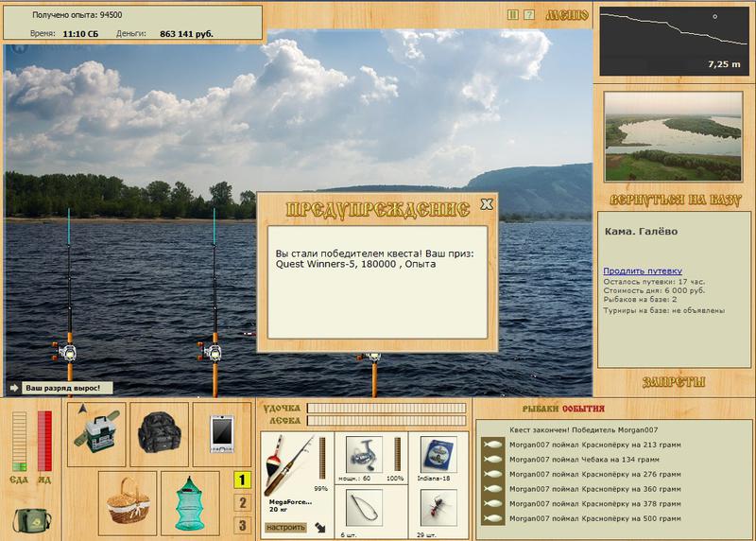Viewport: 756px width, 541px height.
Task: Click 'Квест закончен! Победитель Morgan007' event
Action: pos(583,430)
